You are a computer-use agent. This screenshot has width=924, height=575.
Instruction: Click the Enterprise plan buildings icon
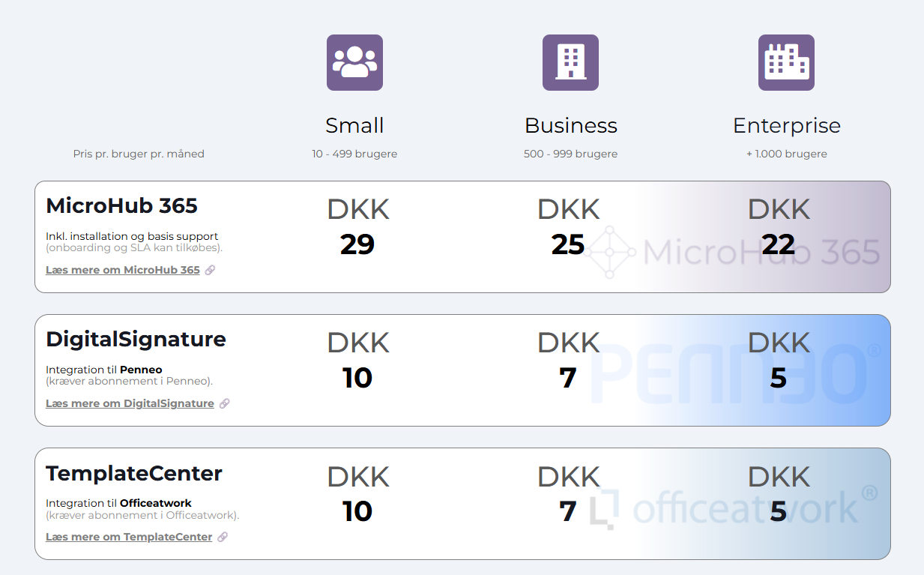(786, 62)
